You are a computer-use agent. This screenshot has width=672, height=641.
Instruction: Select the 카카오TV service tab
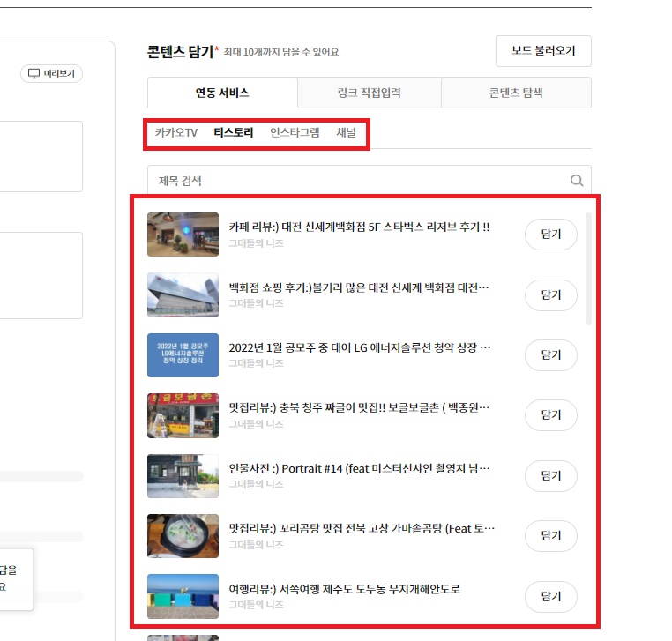(176, 133)
